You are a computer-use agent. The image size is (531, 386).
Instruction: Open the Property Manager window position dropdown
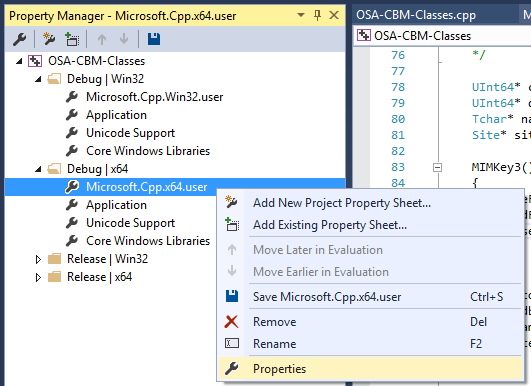pos(300,15)
